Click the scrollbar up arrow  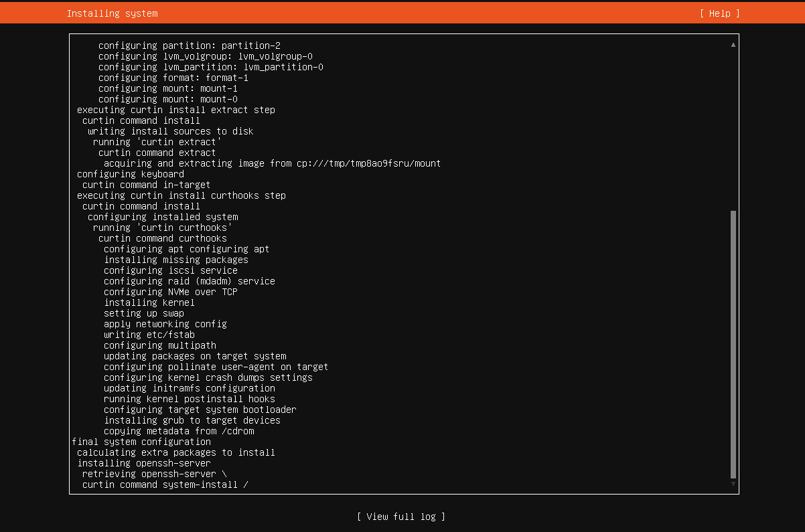733,45
